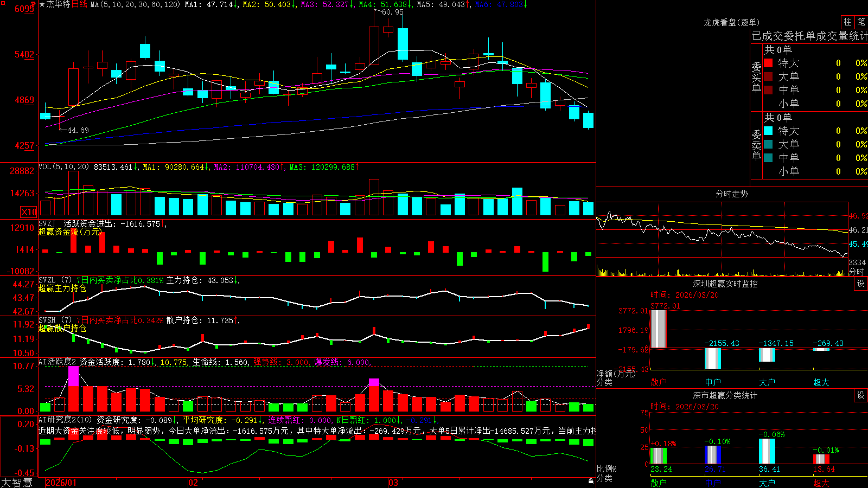This screenshot has height=488, width=868.
Task: Click the 小单 row in the sell orders
Action: (x=815, y=171)
